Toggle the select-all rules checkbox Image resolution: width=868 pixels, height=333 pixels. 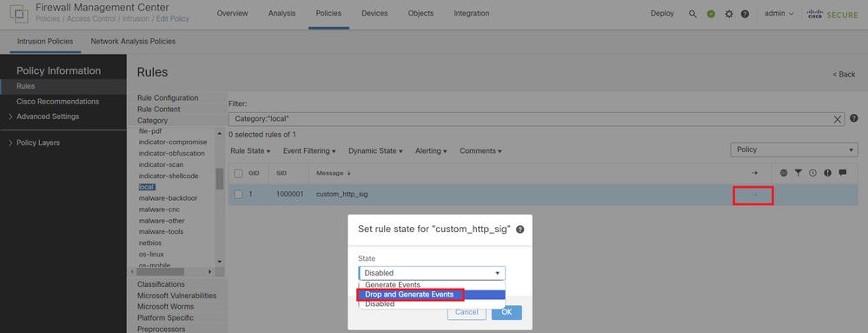click(239, 173)
